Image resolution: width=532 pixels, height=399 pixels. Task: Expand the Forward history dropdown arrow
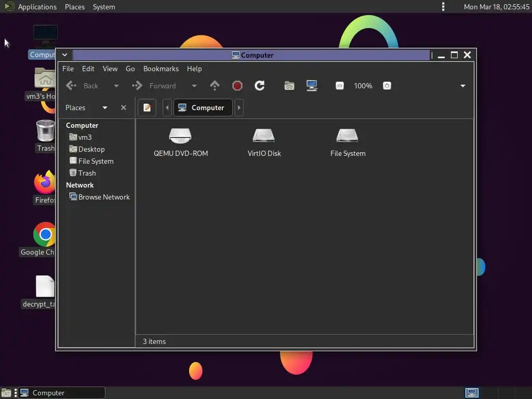click(194, 86)
